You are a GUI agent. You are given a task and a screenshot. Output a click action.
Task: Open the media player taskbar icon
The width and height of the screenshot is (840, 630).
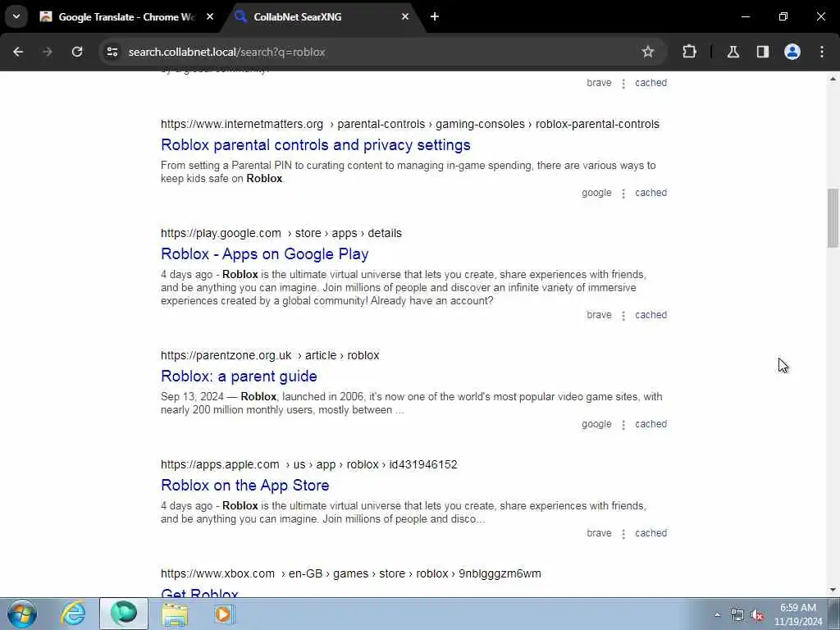coord(223,614)
